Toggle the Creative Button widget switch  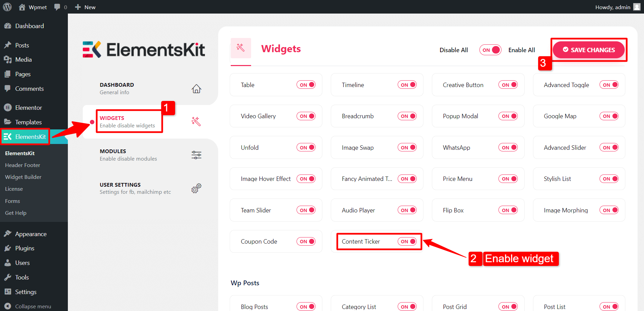508,85
